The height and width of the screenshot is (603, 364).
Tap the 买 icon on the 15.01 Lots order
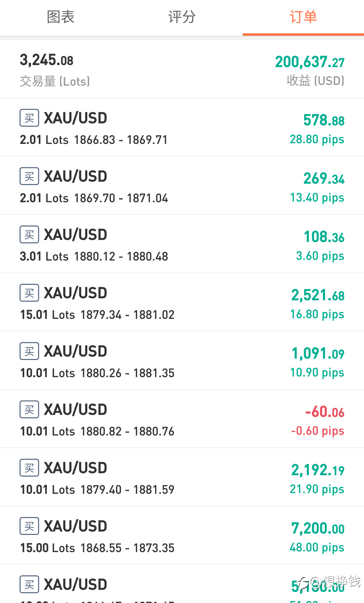pyautogui.click(x=29, y=293)
